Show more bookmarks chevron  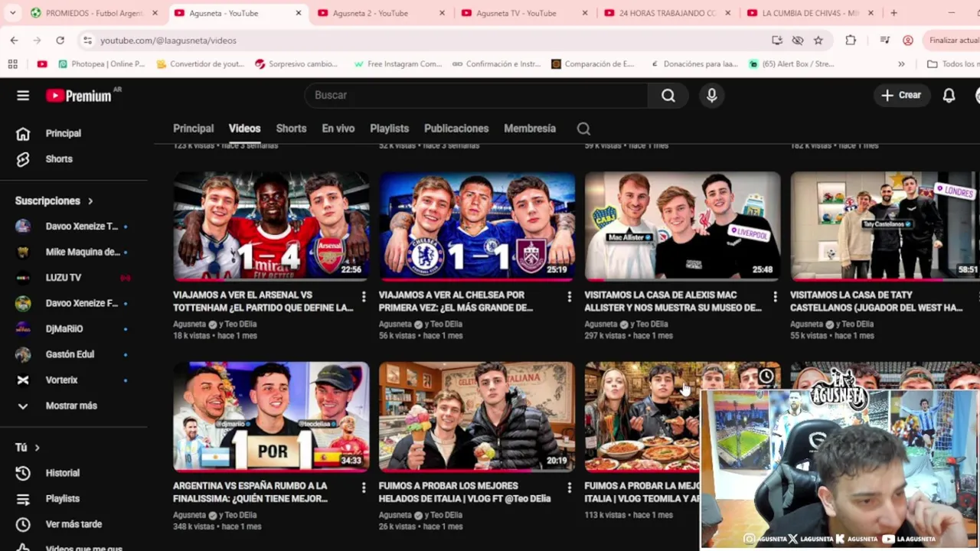click(901, 64)
